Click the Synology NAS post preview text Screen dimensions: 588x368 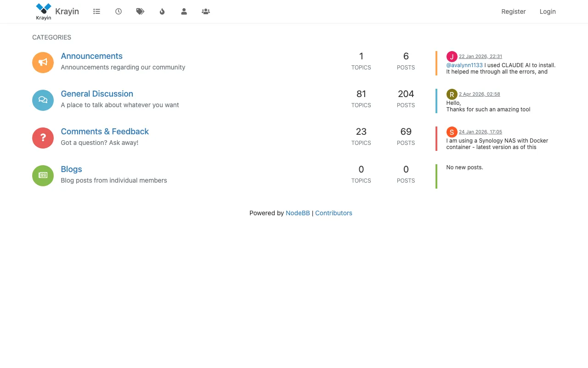pos(497,144)
